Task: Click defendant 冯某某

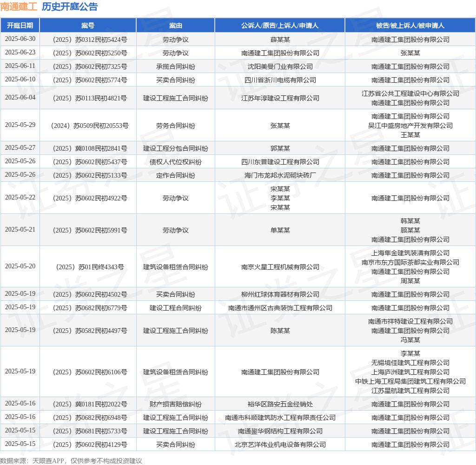Action: point(410,340)
